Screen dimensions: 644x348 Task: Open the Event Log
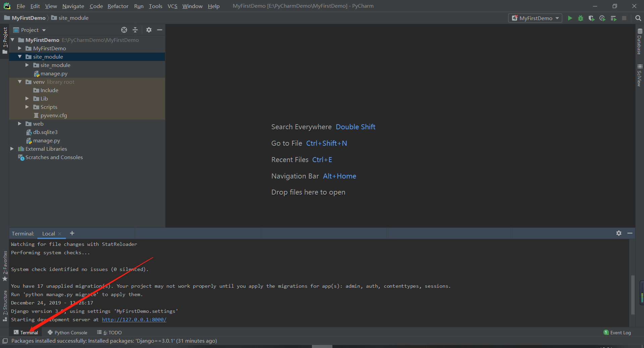[617, 333]
